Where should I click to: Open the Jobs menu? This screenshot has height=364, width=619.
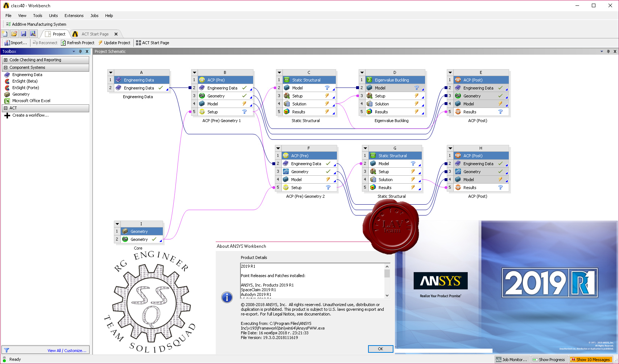[x=94, y=16]
